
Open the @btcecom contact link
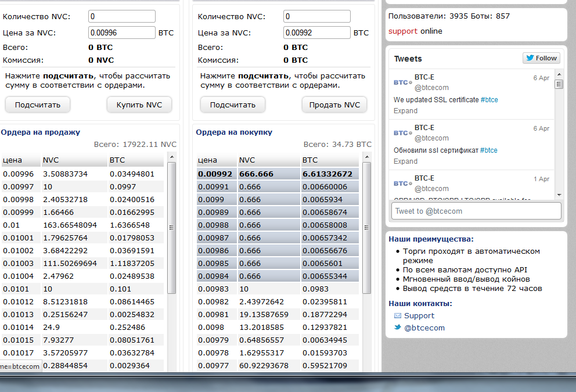pos(424,328)
